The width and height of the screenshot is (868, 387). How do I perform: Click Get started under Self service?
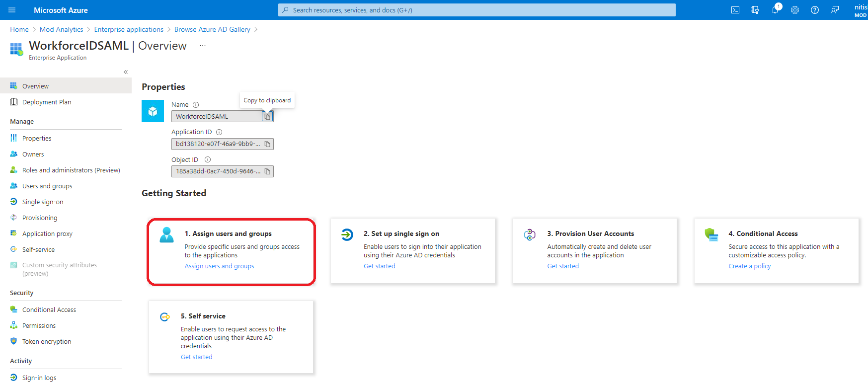click(196, 357)
